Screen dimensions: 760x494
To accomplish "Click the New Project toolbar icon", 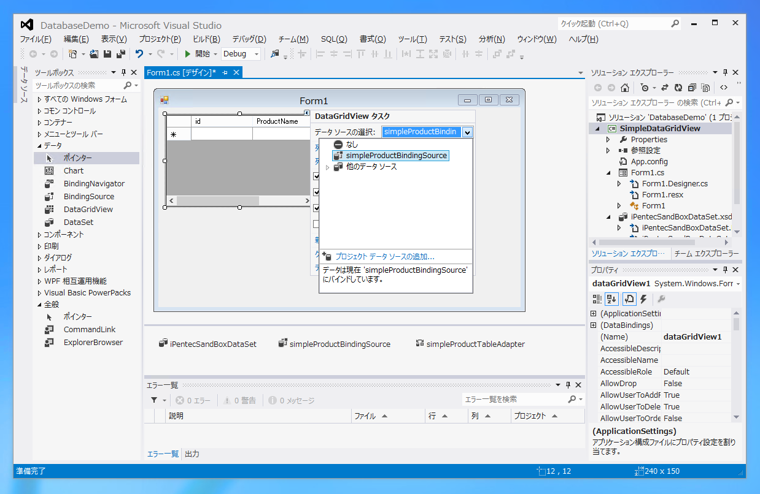I will coord(73,54).
